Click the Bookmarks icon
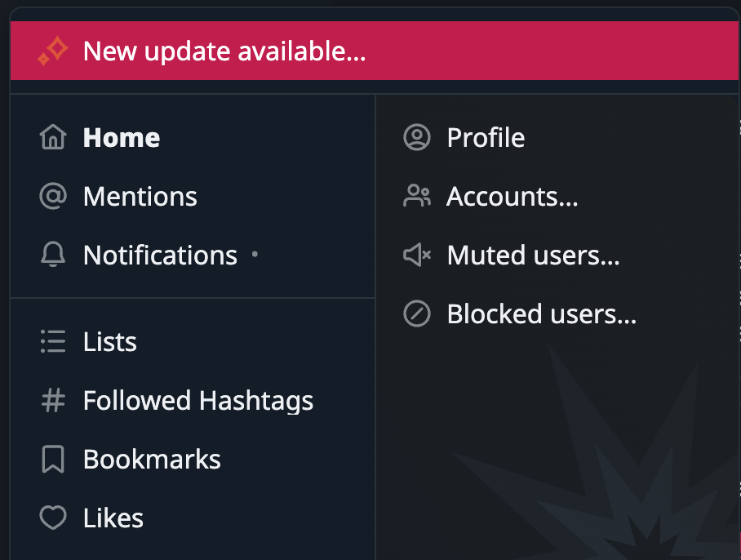Image resolution: width=741 pixels, height=560 pixels. tap(53, 459)
